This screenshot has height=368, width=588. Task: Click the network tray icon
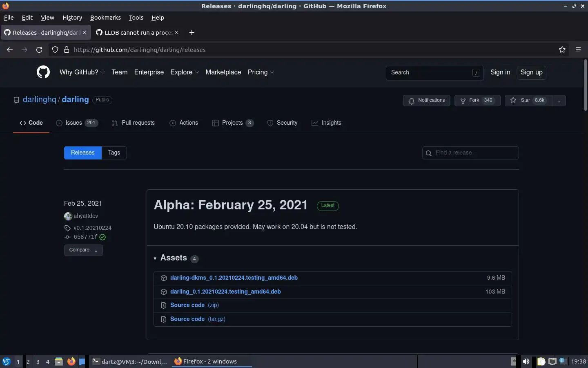click(x=552, y=361)
